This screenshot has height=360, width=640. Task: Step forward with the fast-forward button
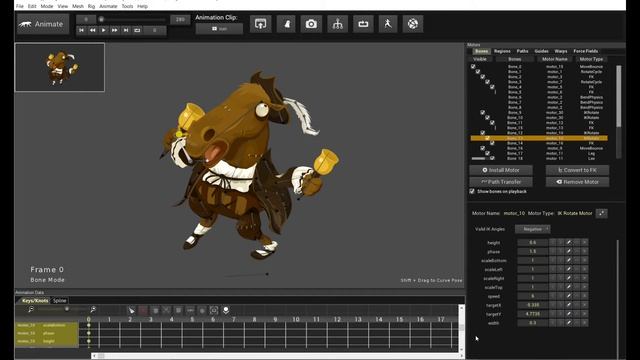click(x=115, y=30)
